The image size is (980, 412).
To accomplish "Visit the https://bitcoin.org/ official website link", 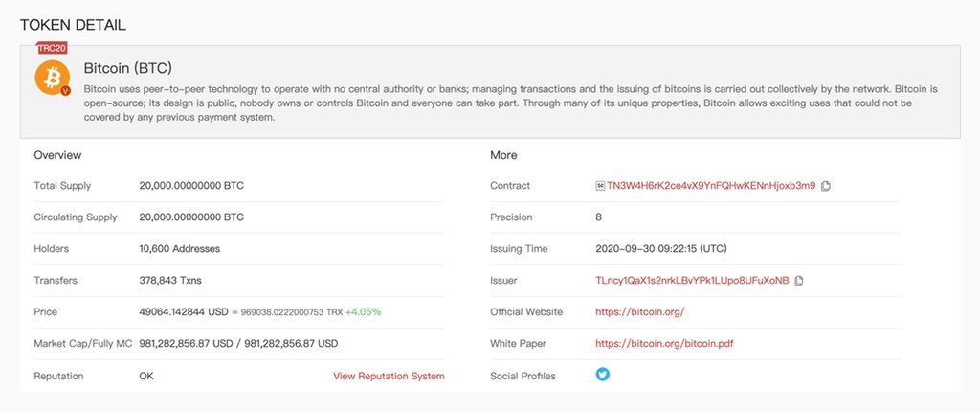I will point(640,311).
